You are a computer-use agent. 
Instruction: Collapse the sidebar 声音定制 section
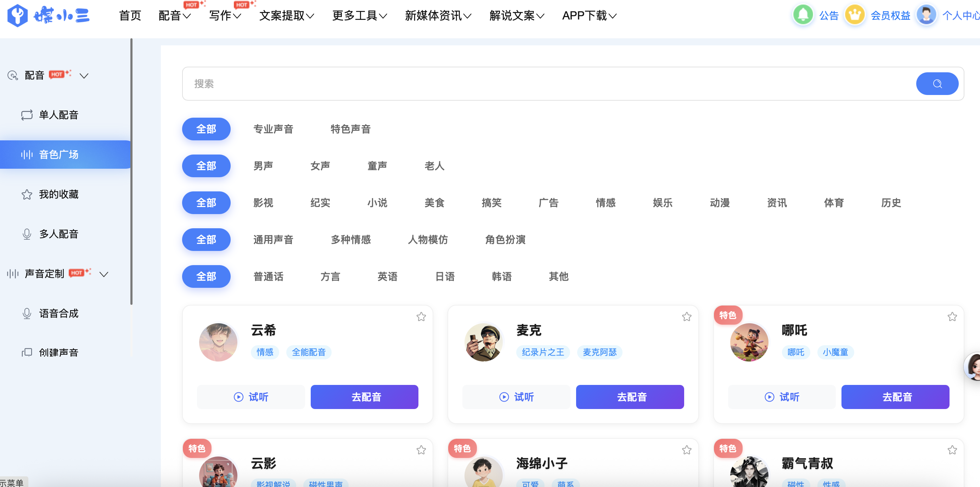104,274
